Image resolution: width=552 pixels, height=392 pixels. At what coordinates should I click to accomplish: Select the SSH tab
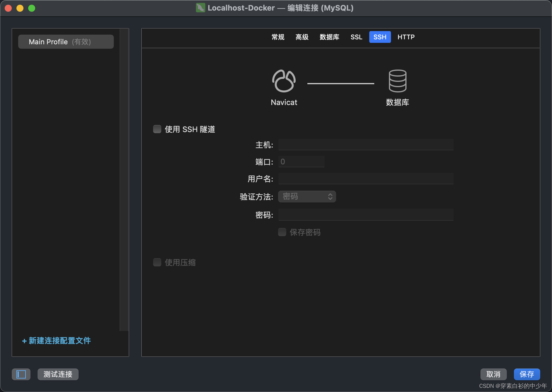click(x=380, y=37)
